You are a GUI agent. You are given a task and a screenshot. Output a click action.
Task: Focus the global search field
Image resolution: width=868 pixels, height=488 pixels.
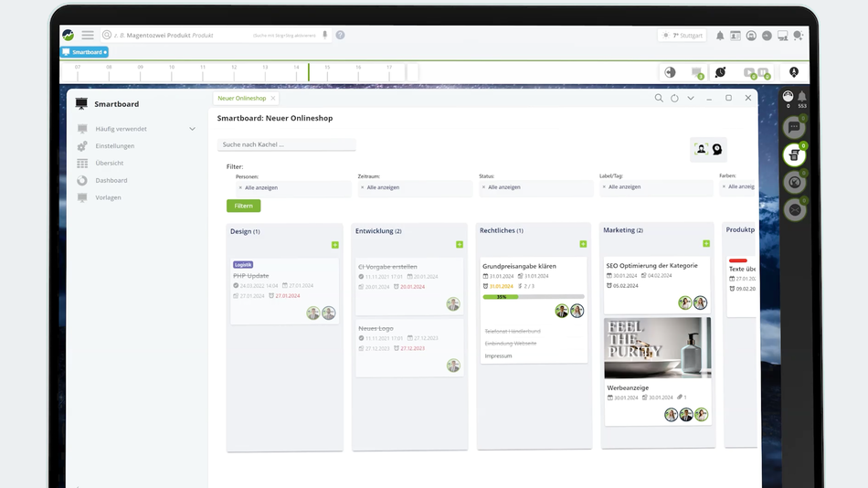coord(214,35)
